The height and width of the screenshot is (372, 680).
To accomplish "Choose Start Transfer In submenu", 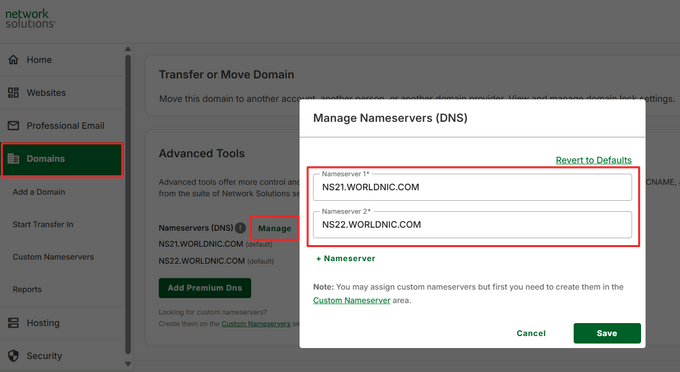I will [42, 224].
